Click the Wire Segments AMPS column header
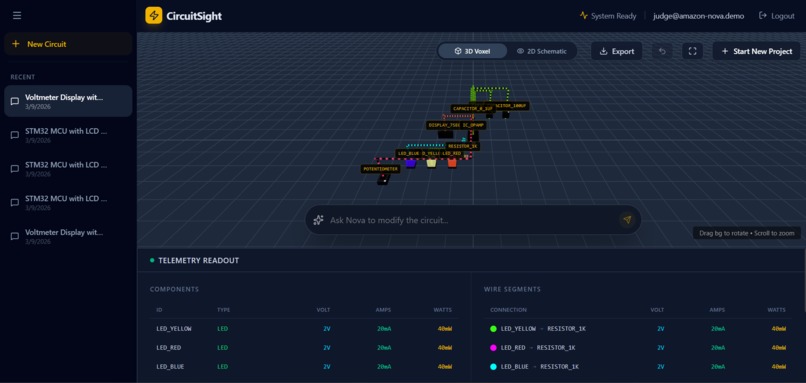 tap(717, 310)
